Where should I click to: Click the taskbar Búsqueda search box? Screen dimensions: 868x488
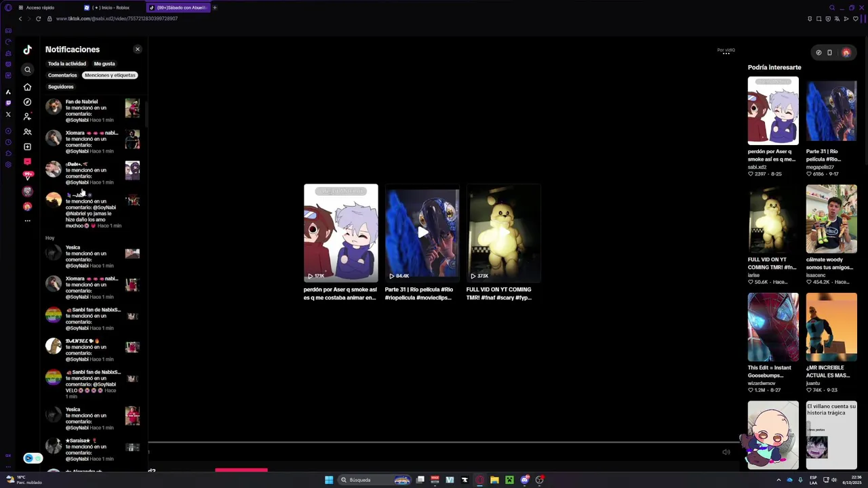pos(375,480)
